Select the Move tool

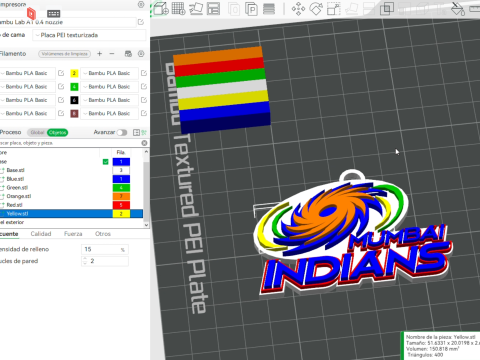click(x=298, y=9)
